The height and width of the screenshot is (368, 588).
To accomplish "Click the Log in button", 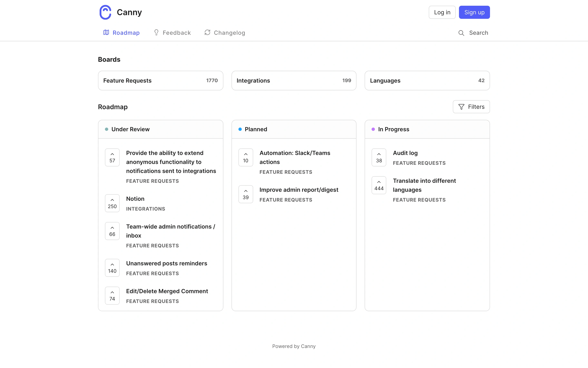I will [x=442, y=12].
